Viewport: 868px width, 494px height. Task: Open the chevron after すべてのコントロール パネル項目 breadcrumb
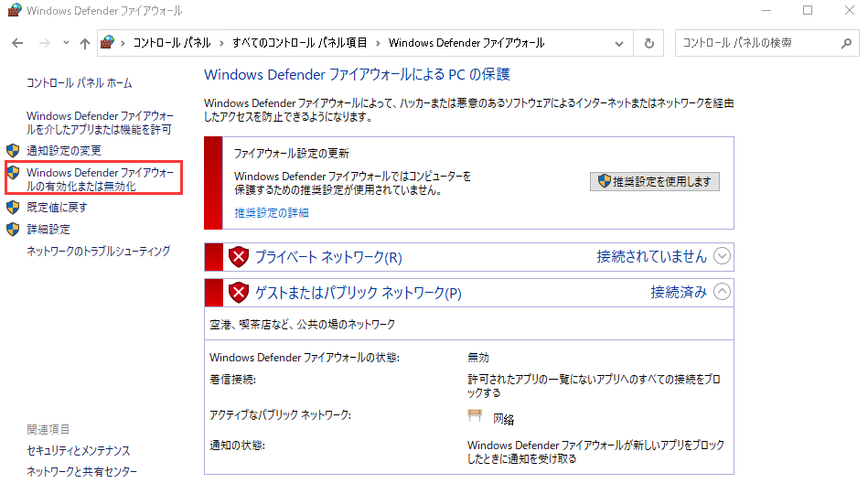point(378,43)
